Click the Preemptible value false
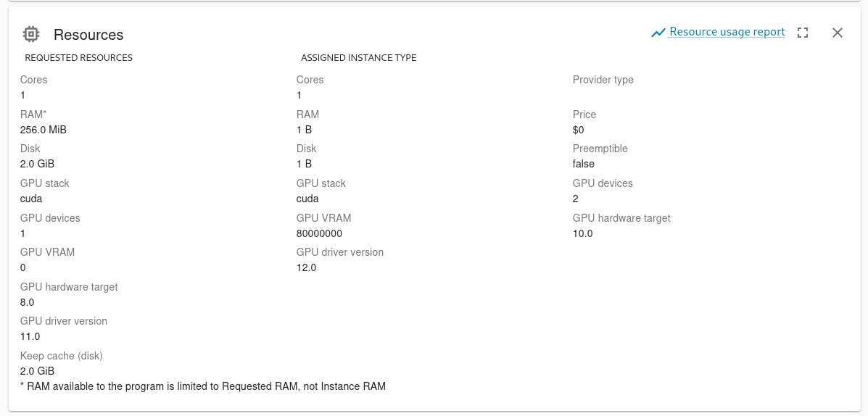This screenshot has height=416, width=868. [584, 165]
